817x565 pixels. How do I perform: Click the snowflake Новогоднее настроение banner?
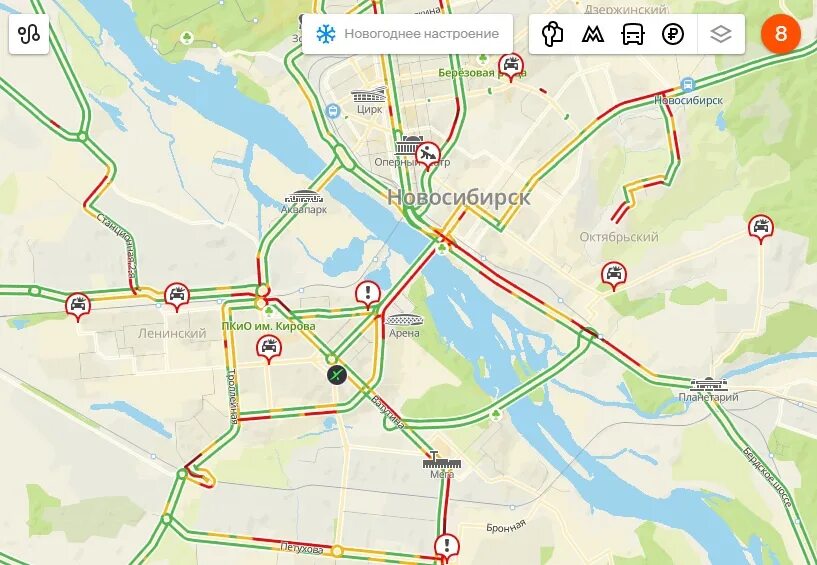tap(407, 34)
